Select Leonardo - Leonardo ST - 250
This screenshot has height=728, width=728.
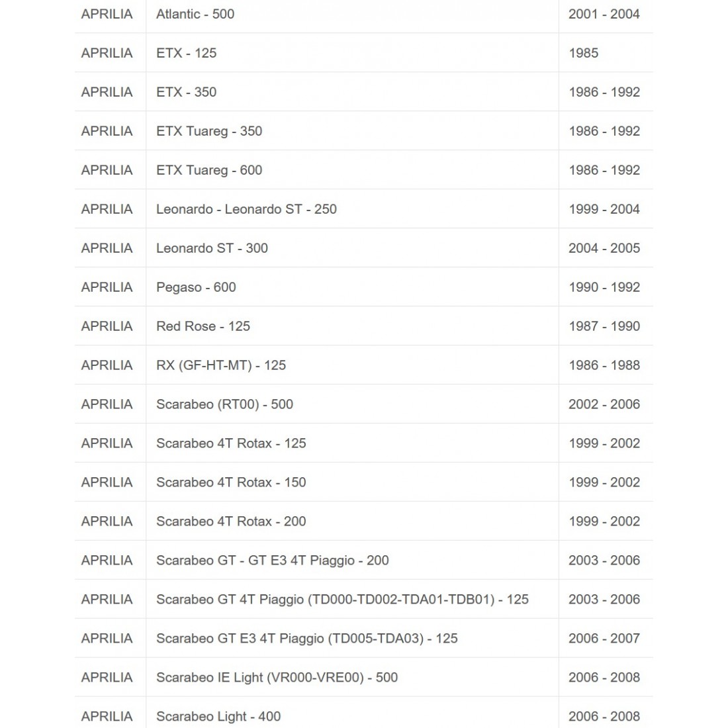point(246,209)
